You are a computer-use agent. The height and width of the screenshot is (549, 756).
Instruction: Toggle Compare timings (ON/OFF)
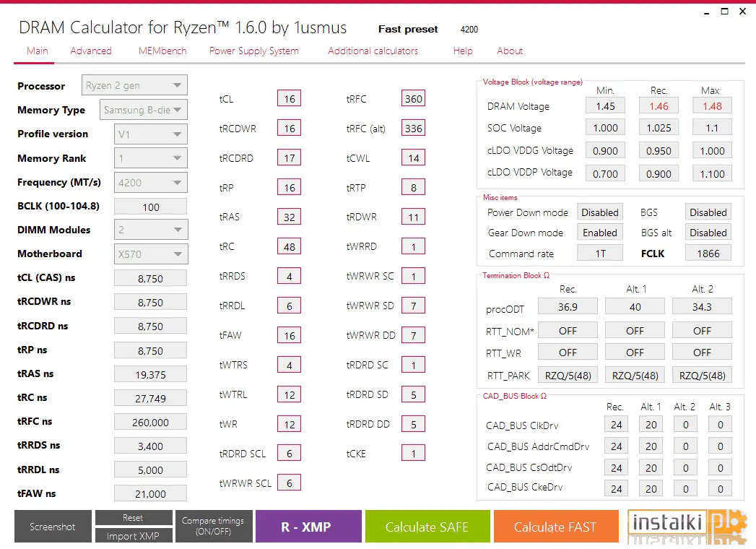[213, 527]
